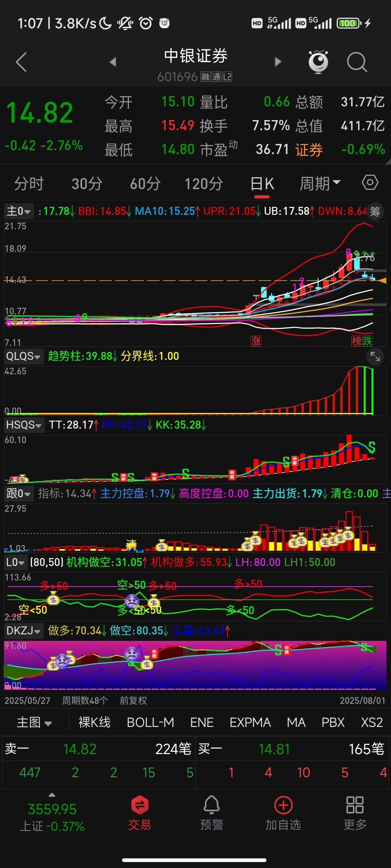Tap 总额 31.77亿 value

tap(363, 102)
